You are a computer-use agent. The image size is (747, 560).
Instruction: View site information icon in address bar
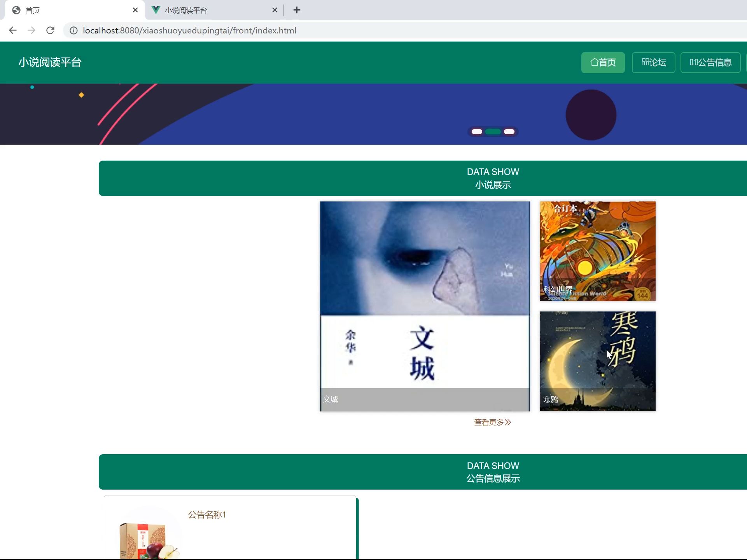[73, 30]
